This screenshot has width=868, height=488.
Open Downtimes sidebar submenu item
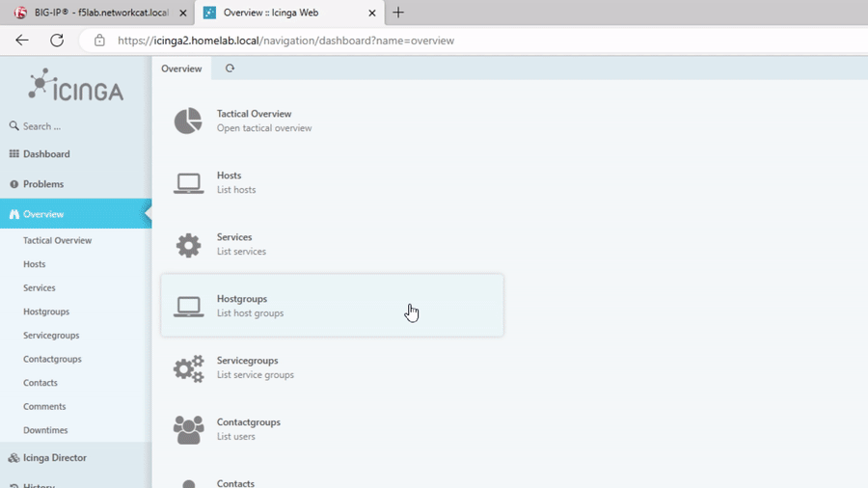click(x=45, y=430)
